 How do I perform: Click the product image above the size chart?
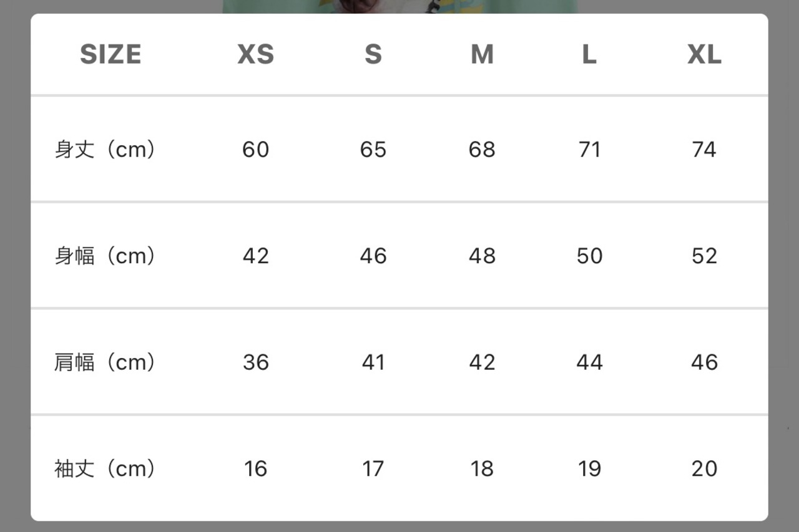pos(399,6)
